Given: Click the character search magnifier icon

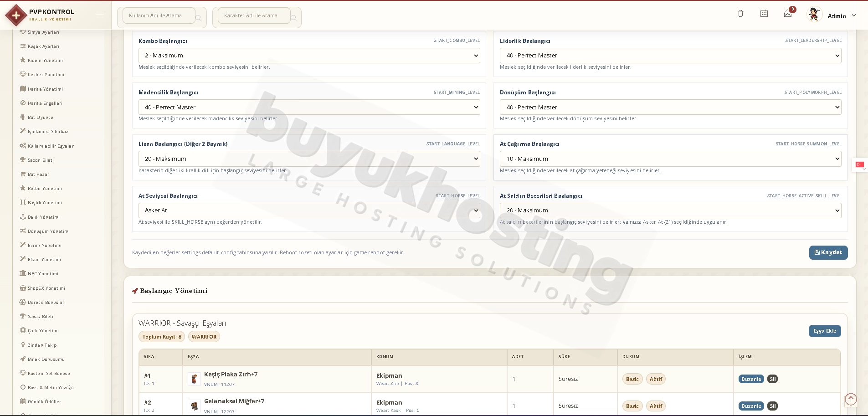Looking at the screenshot, I should click(x=294, y=18).
